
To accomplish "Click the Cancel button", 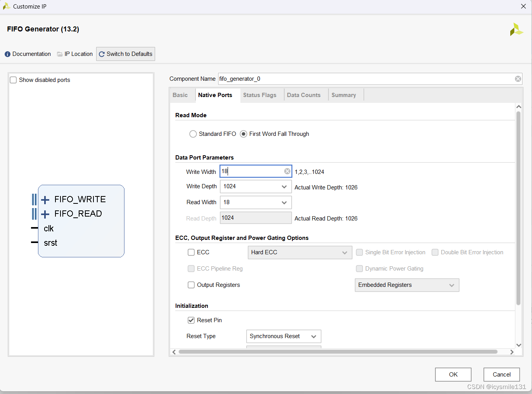I will tap(502, 375).
